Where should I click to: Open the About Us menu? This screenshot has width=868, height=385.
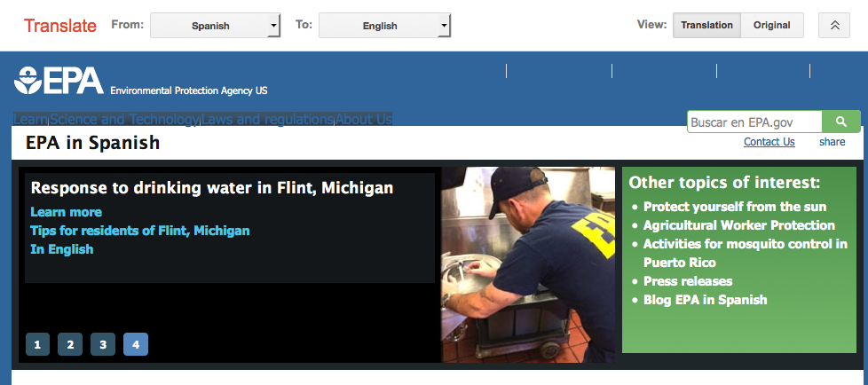pyautogui.click(x=364, y=119)
